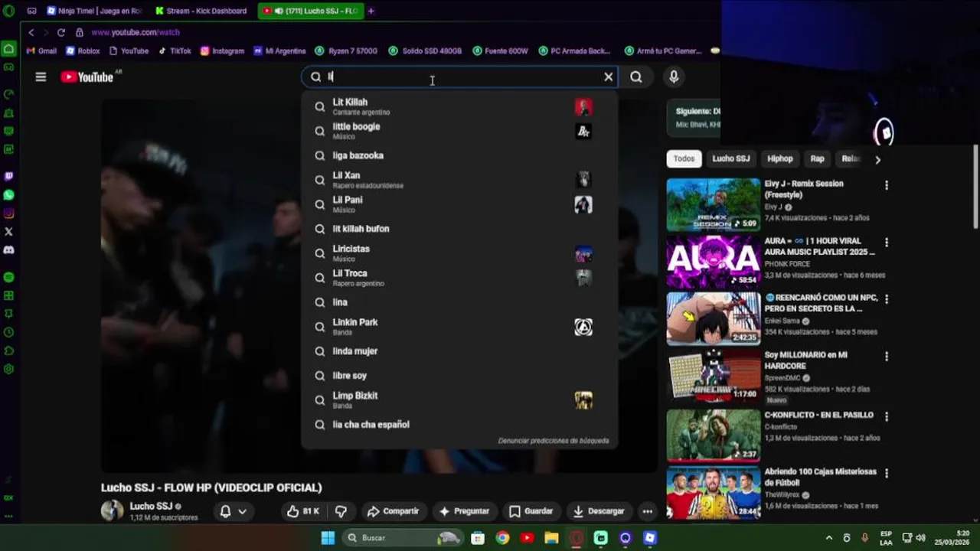
Task: Open the YouTube hamburger guide menu
Action: click(41, 77)
